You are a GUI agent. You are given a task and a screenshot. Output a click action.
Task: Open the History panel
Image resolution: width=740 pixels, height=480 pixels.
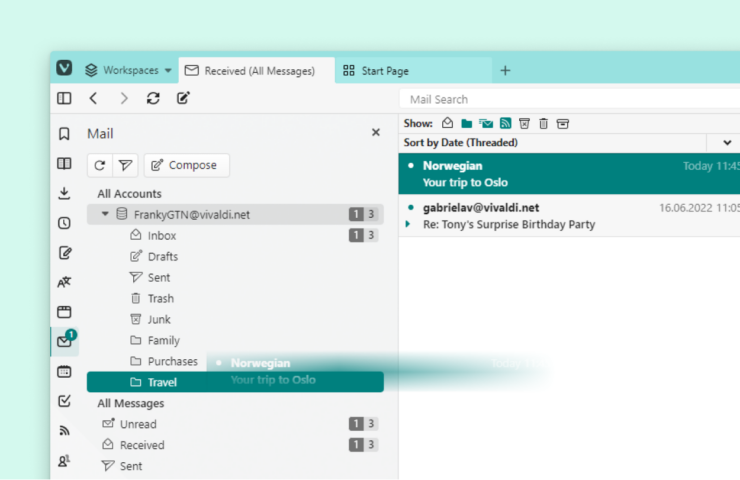[x=64, y=223]
